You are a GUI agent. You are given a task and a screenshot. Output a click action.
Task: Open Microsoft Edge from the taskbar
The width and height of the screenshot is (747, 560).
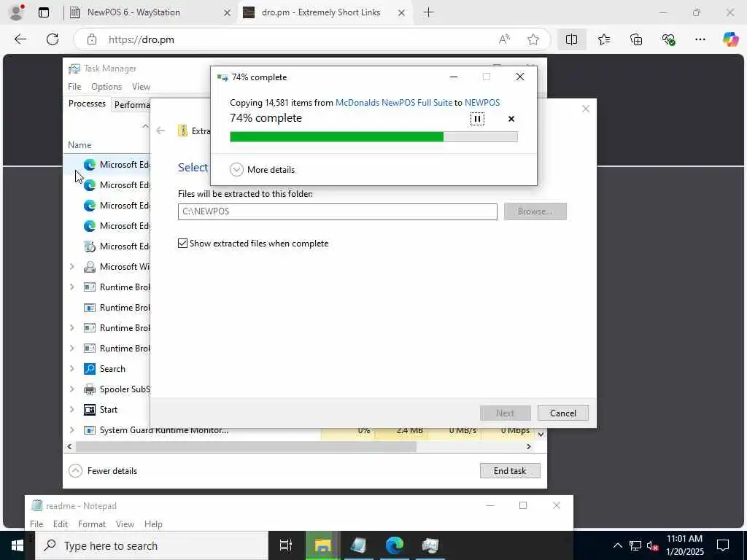(x=395, y=545)
